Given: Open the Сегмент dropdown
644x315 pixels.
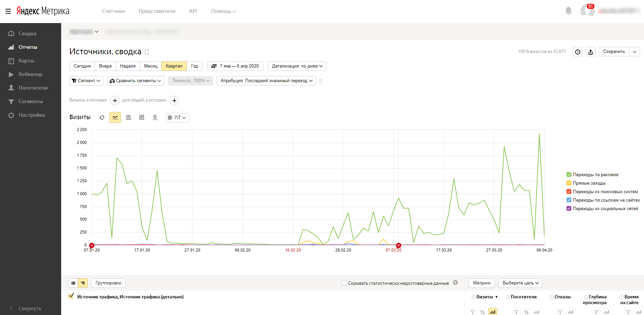Looking at the screenshot, I should coord(86,81).
